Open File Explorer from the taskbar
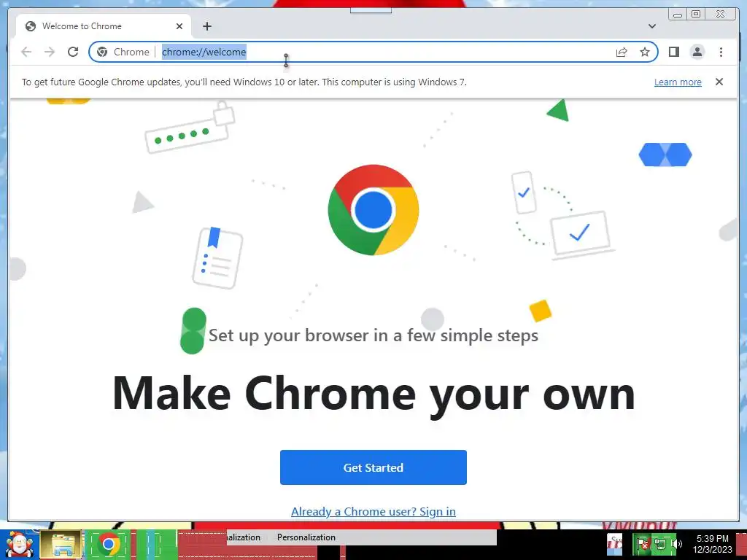This screenshot has height=560, width=747. click(x=61, y=545)
